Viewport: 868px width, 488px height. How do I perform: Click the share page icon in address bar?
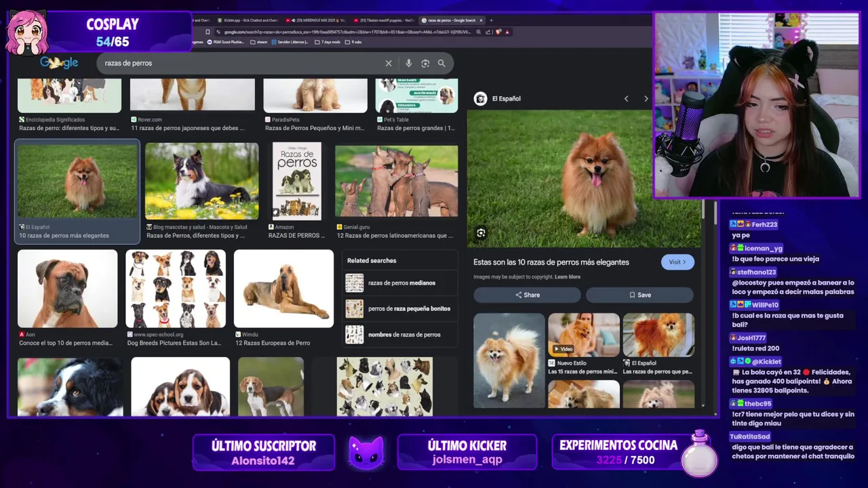tap(488, 32)
